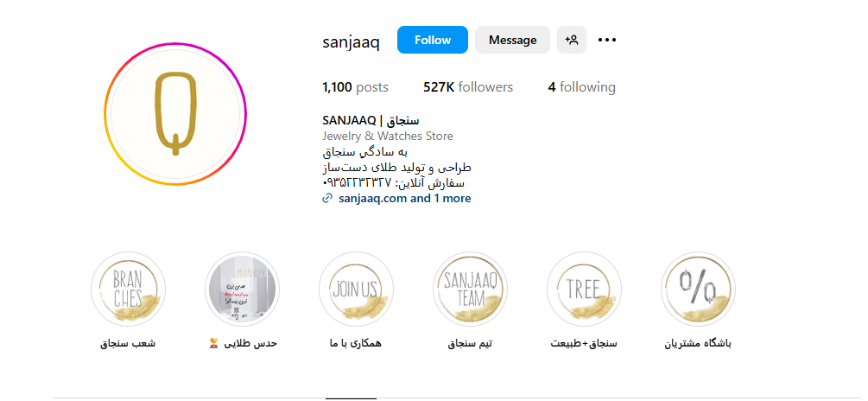Click the add similar accounts person icon

[x=572, y=40]
